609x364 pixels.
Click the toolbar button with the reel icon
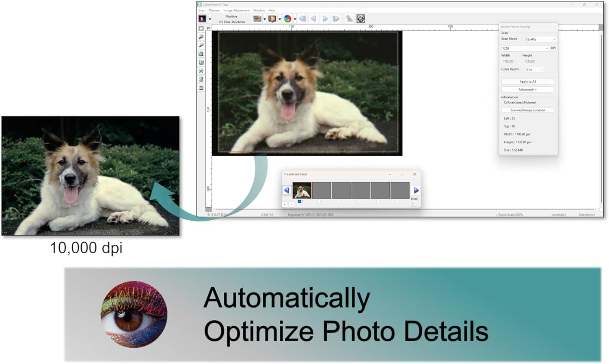coord(361,19)
